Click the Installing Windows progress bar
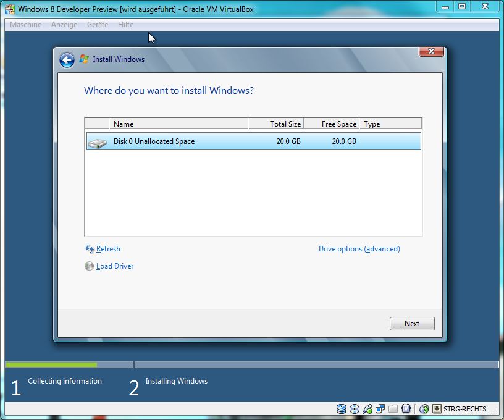The height and width of the screenshot is (420, 504). (x=317, y=365)
